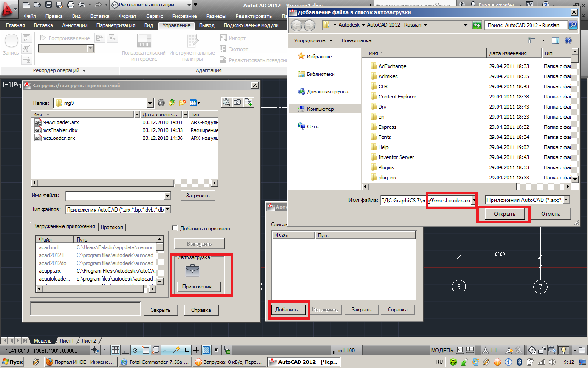Click the RU language indicator in taskbar
This screenshot has width=588, height=368.
[439, 362]
